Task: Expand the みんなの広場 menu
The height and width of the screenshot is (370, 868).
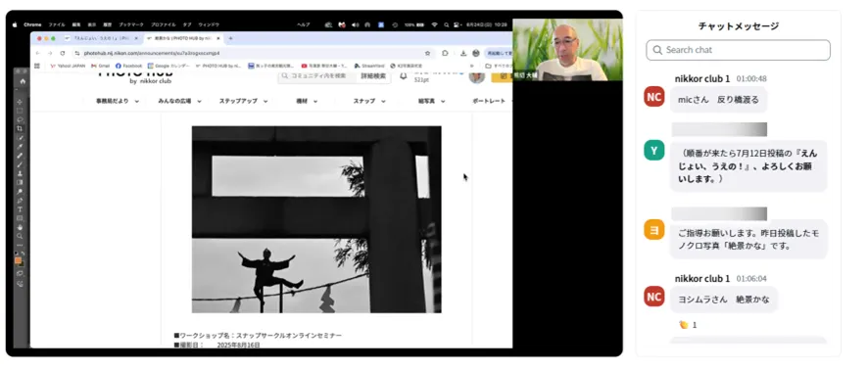Action: pos(179,101)
